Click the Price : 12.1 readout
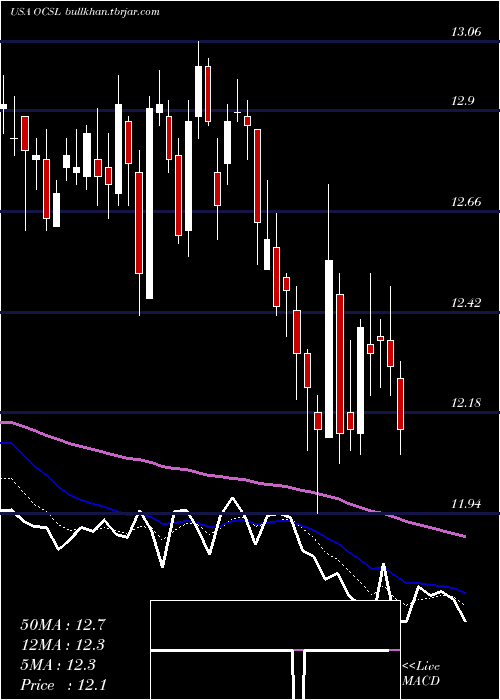This screenshot has width=500, height=700. (x=63, y=684)
